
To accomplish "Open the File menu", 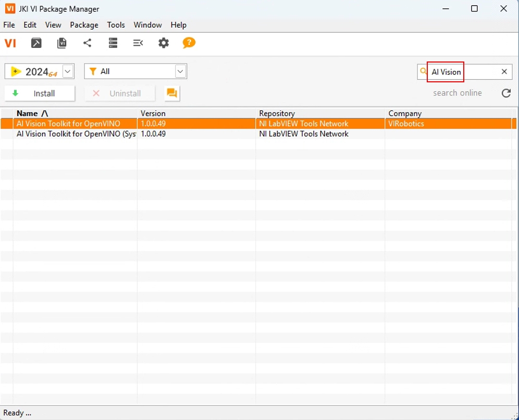I will pyautogui.click(x=9, y=25).
